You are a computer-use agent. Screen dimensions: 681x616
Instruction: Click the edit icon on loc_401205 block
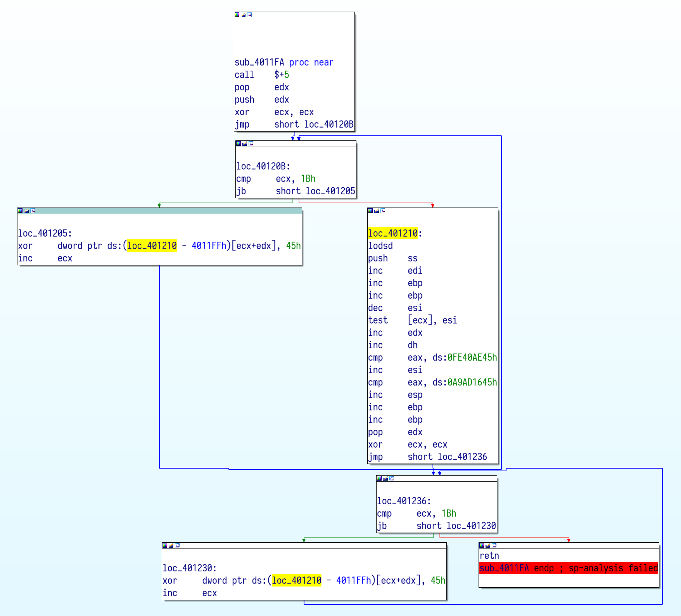(26, 211)
